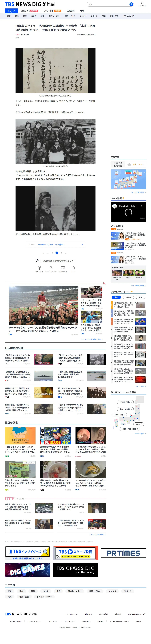This screenshot has width=151, height=644.
Task: Go to next page ゼロ戦でいざ出撃
Action: [56, 244]
